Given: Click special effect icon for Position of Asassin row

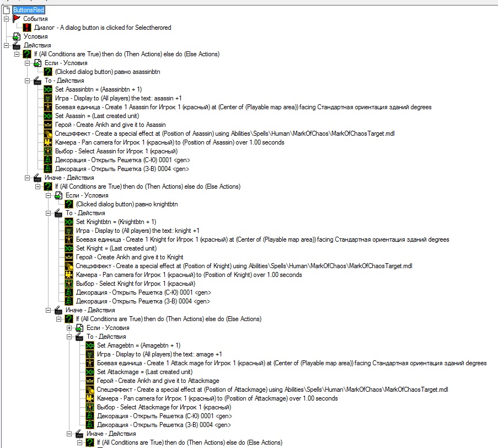Looking at the screenshot, I should (x=48, y=134).
